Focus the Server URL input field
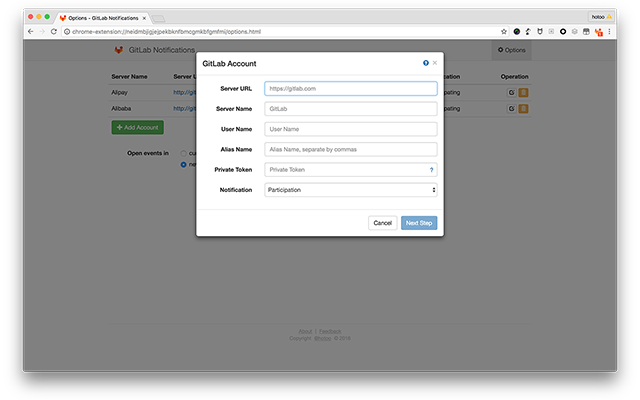 tap(351, 89)
